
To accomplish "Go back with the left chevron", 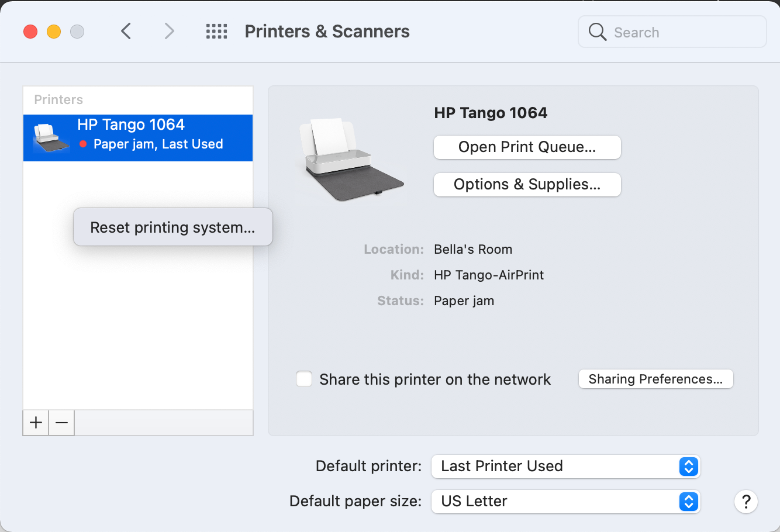I will pyautogui.click(x=126, y=31).
